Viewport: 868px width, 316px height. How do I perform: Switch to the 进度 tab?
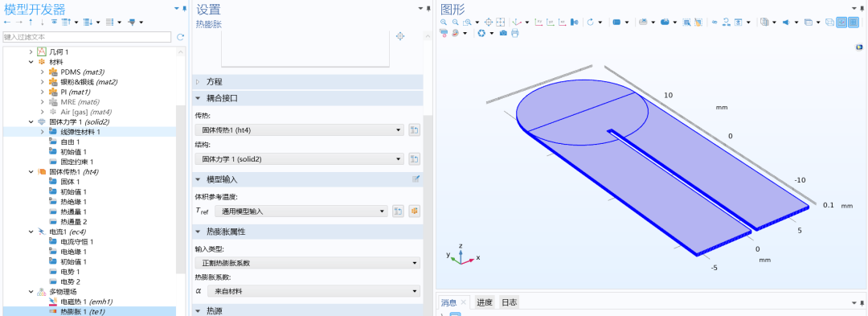tap(485, 302)
